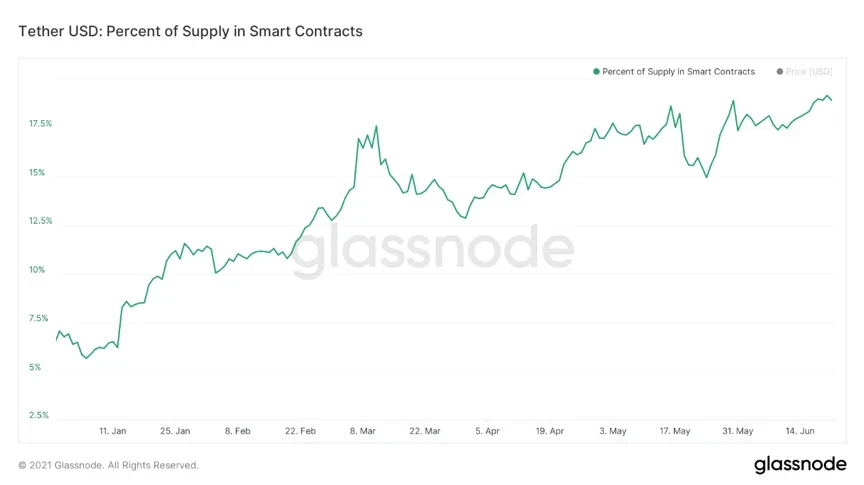Click the 31. May date axis label
Image resolution: width=864 pixels, height=485 pixels.
pyautogui.click(x=738, y=431)
